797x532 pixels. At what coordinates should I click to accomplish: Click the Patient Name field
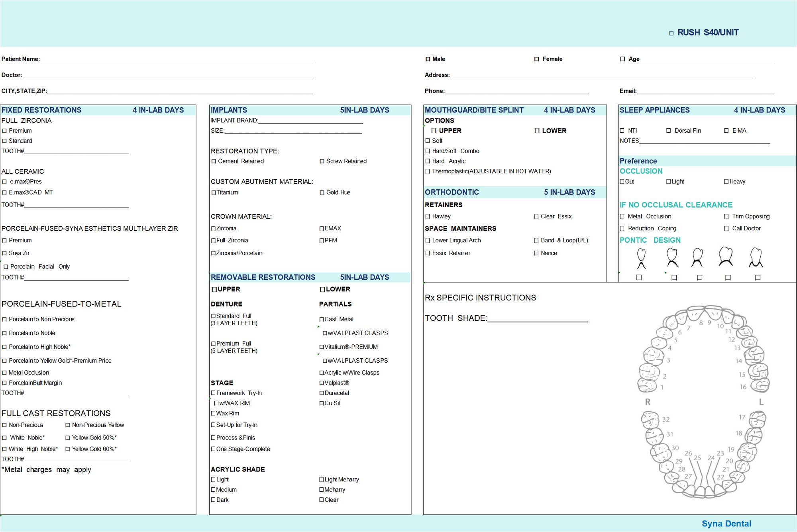177,59
